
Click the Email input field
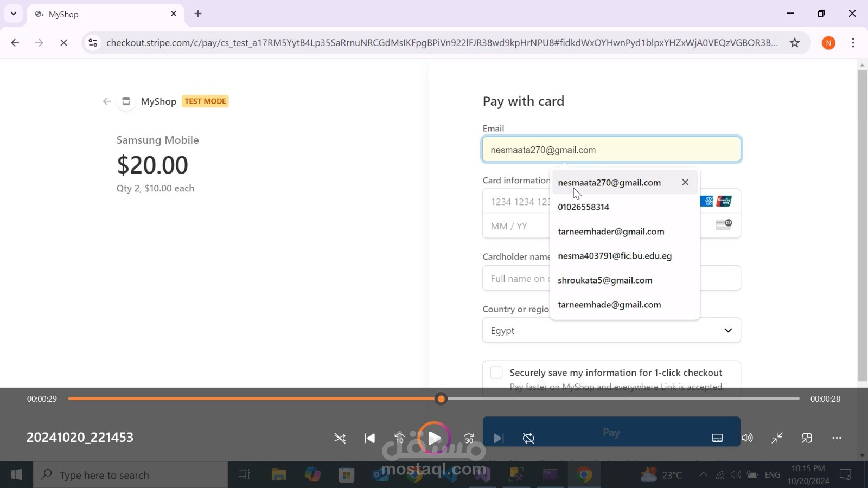click(x=611, y=150)
